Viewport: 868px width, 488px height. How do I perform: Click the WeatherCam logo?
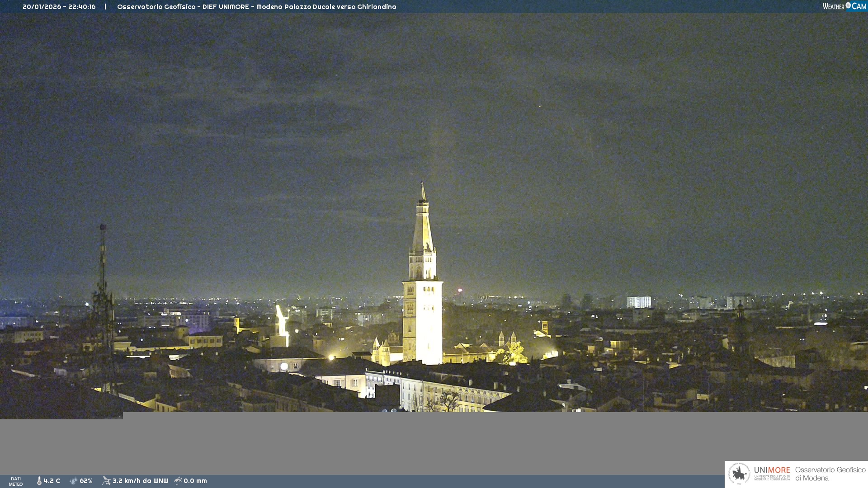(844, 6)
